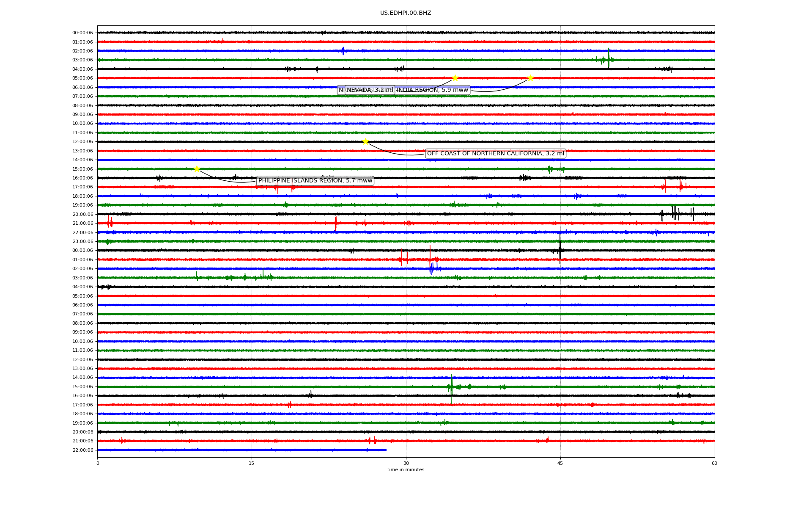Image resolution: width=812 pixels, height=508 pixels.
Task: Click the 23:00:06 time label
Action: (82, 242)
